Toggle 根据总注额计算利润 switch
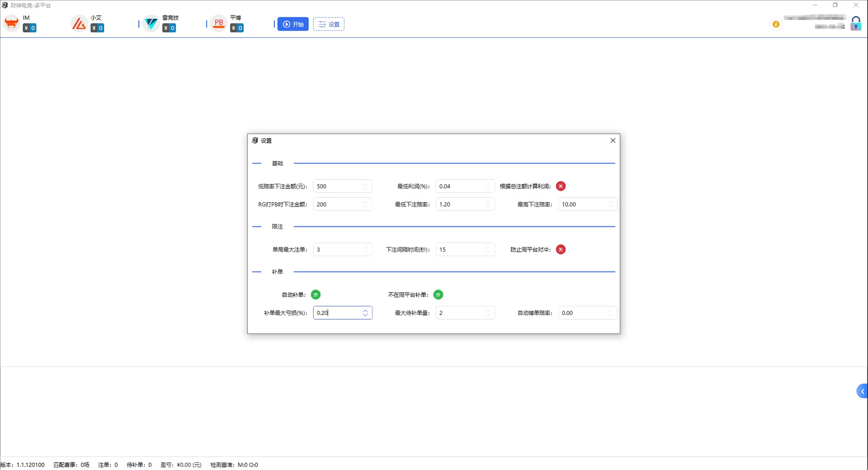This screenshot has width=868, height=470. [560, 186]
